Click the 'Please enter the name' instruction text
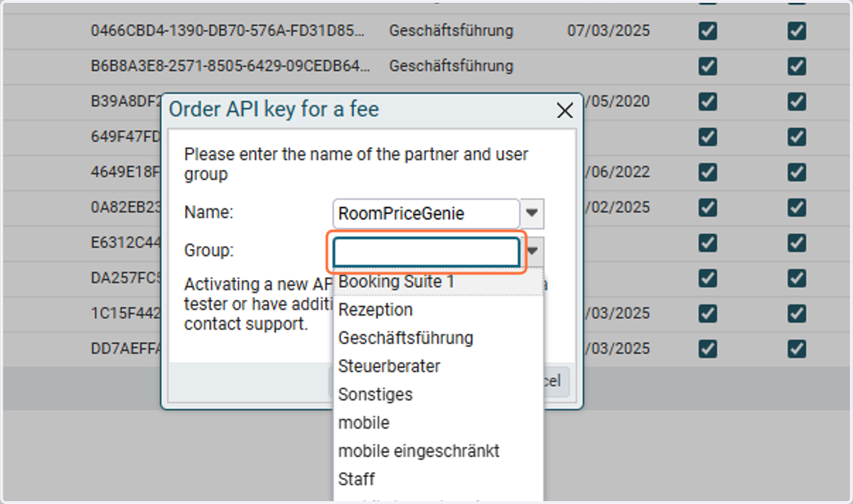Viewport: 853px width, 504px height. pyautogui.click(x=355, y=164)
